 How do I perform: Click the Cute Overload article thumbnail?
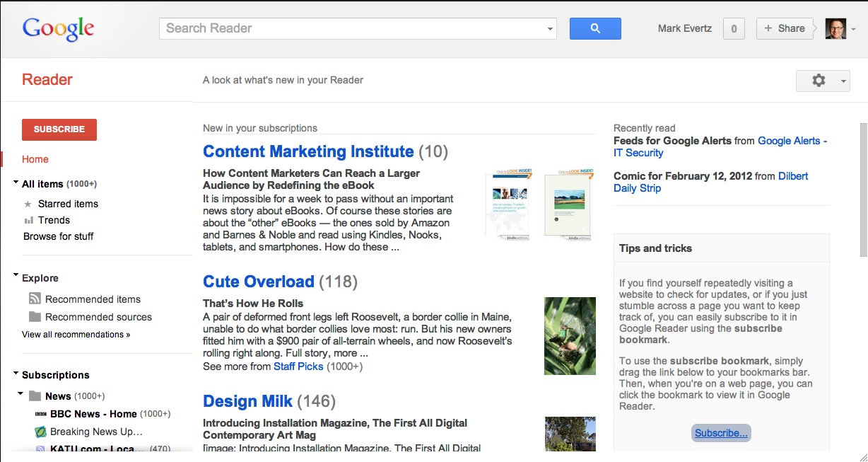(x=570, y=336)
